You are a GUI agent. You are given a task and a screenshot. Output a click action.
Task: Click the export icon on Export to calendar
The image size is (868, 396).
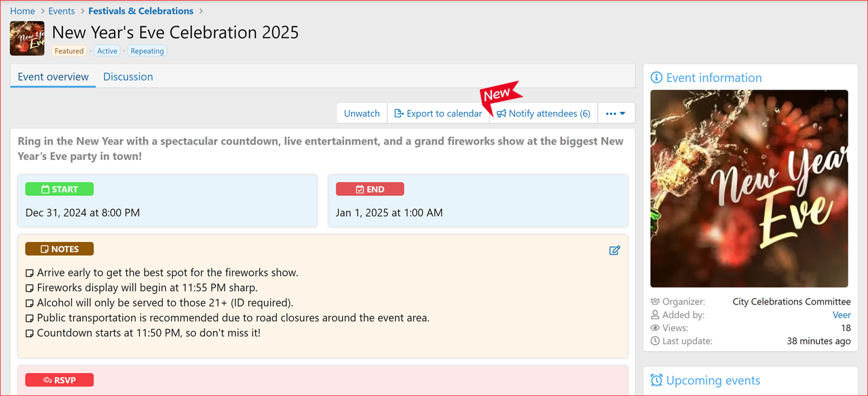(x=399, y=113)
